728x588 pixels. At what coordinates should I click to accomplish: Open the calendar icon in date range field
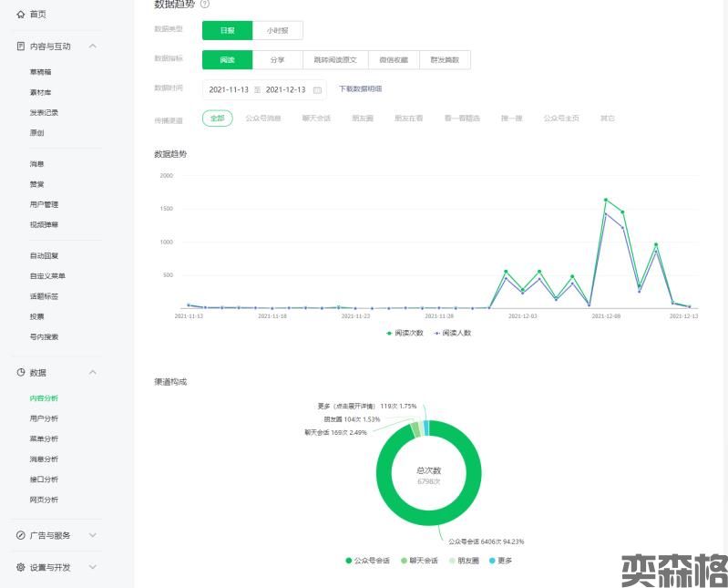(x=317, y=89)
